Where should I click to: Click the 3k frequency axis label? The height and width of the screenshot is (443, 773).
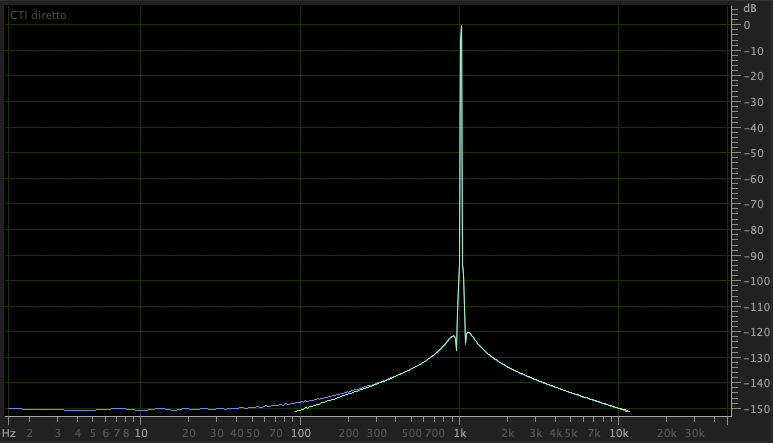536,433
